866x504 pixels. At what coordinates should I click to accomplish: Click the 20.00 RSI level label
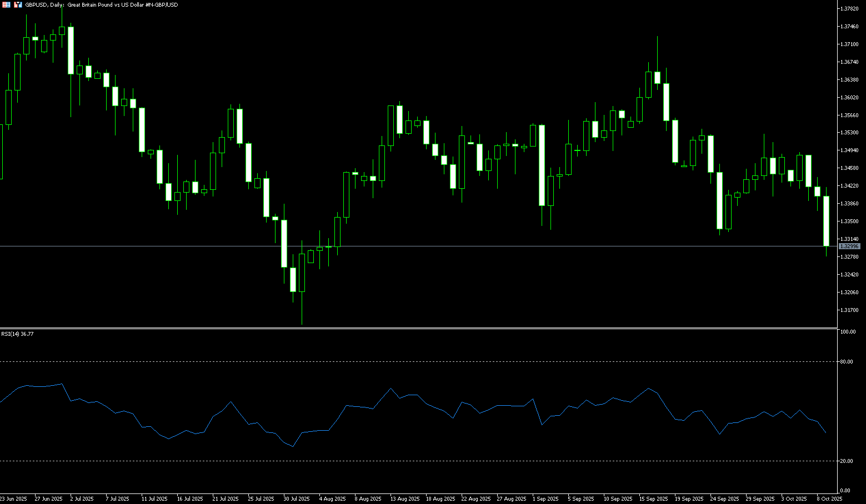pyautogui.click(x=847, y=461)
